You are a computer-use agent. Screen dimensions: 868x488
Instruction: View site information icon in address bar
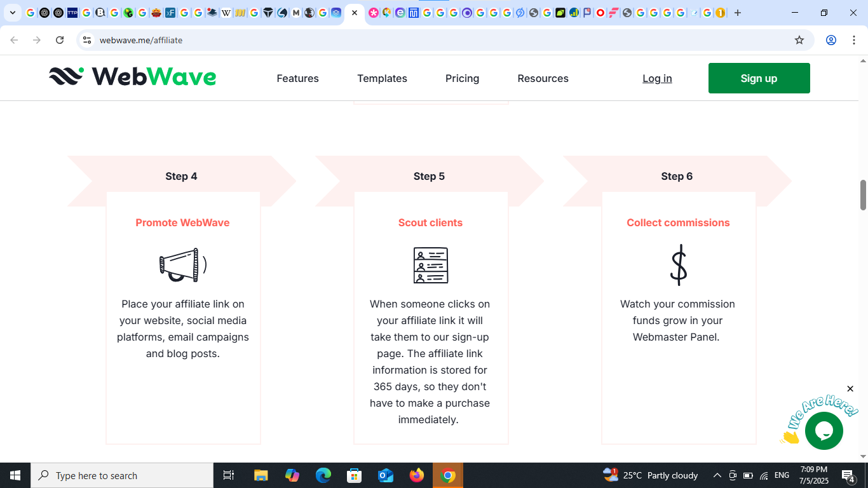(87, 40)
